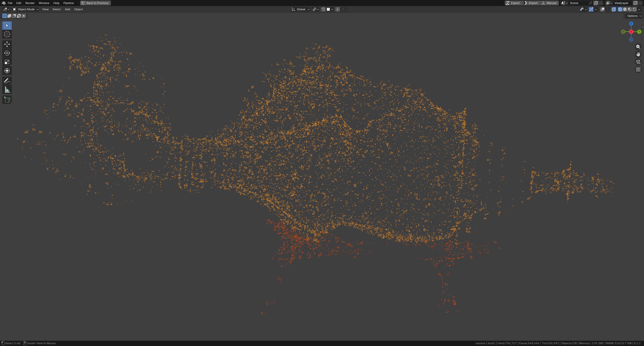This screenshot has height=346, width=644.
Task: Switch perspective/orthographic with the grid icon
Action: (638, 69)
